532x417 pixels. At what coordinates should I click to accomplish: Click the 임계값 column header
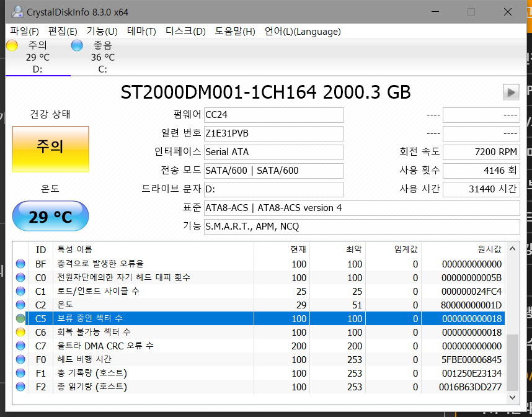(394, 249)
